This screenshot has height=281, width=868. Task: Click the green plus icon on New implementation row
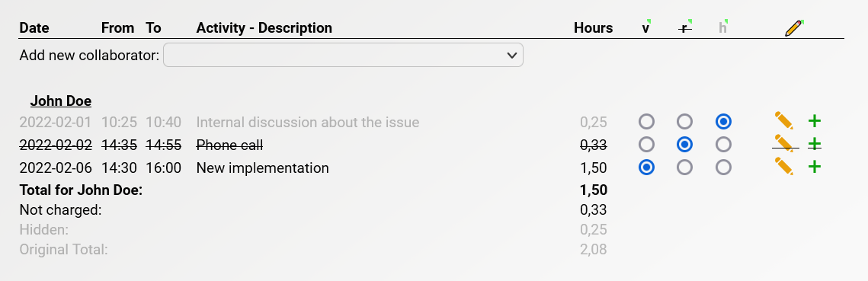815,167
